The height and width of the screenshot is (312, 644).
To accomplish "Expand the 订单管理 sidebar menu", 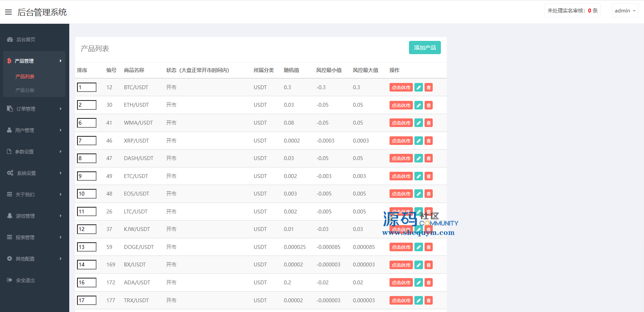I will pyautogui.click(x=34, y=109).
